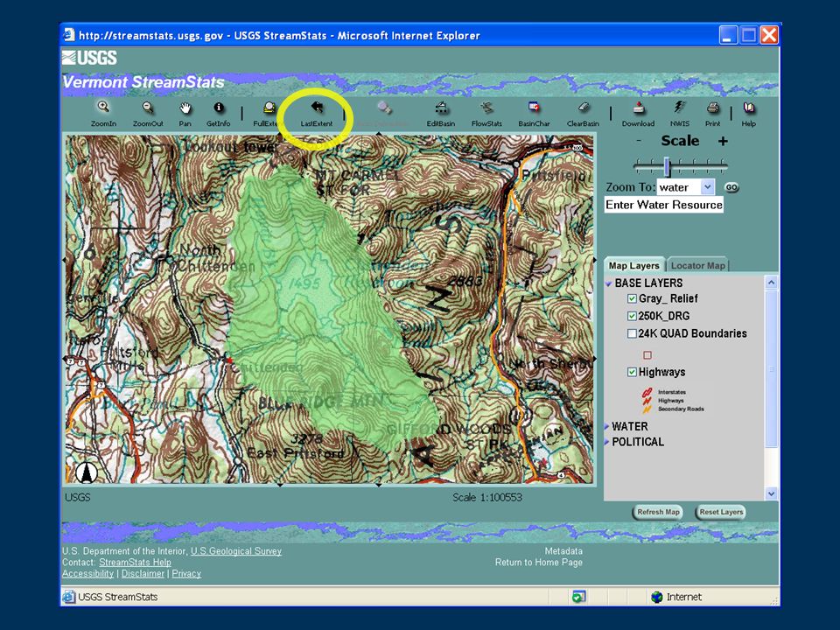Click the plus sign to increase scale

tap(723, 141)
